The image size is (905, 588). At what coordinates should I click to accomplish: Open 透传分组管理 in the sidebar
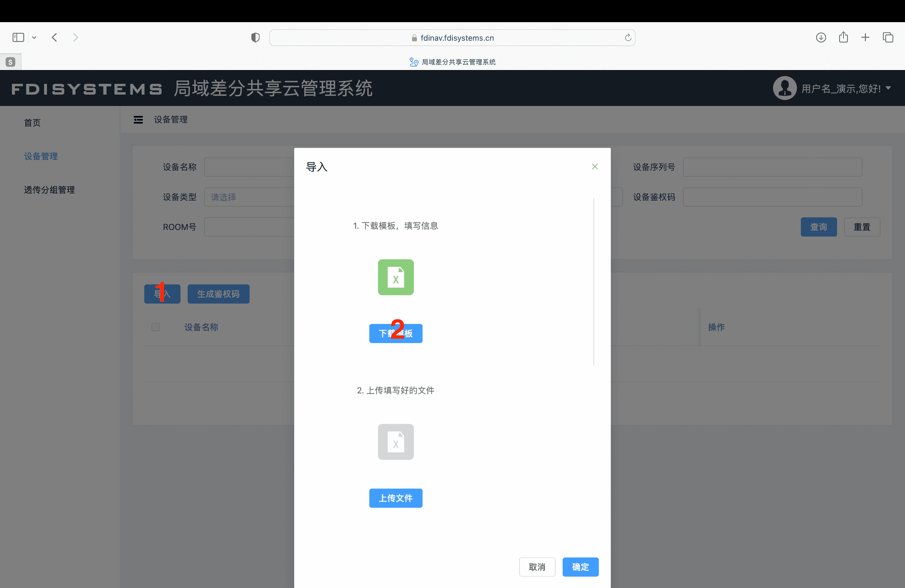[49, 190]
